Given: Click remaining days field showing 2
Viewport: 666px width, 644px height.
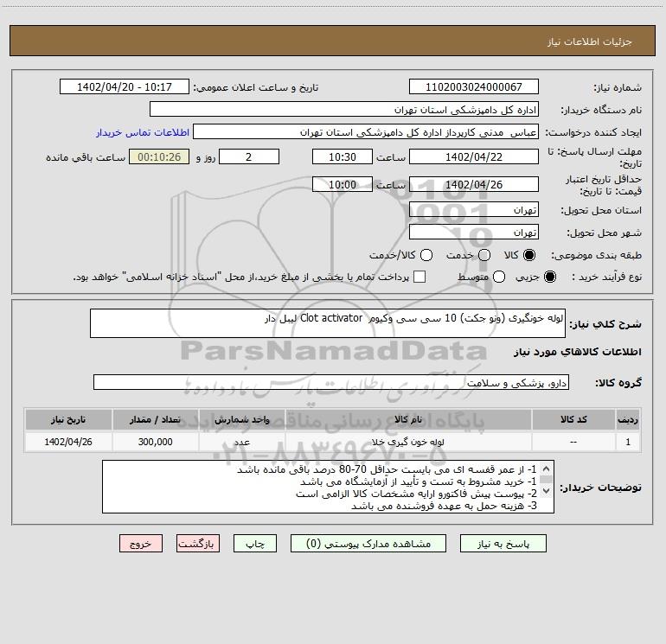Looking at the screenshot, I should coord(249,156).
